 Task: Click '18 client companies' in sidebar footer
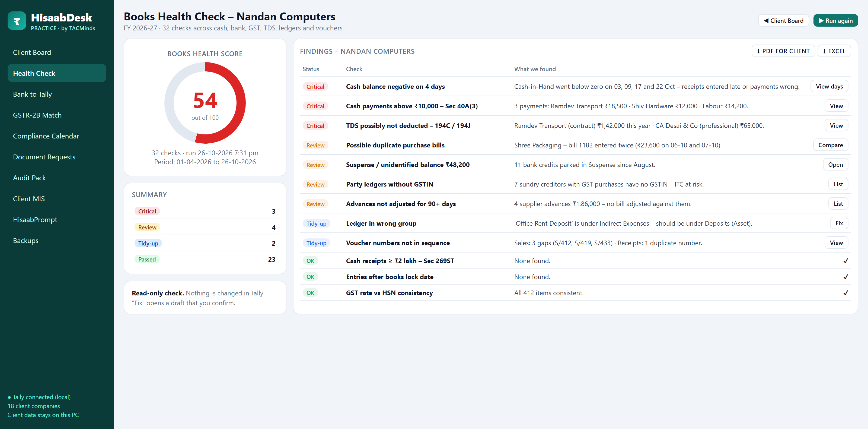pos(34,406)
